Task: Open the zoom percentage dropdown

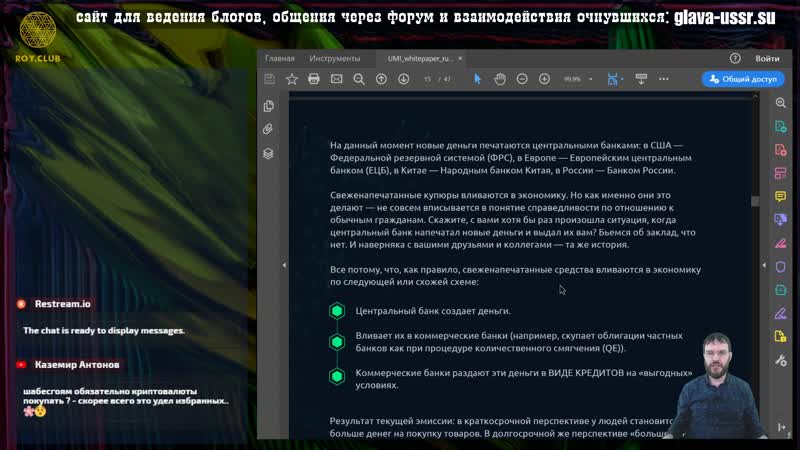Action: [x=591, y=79]
